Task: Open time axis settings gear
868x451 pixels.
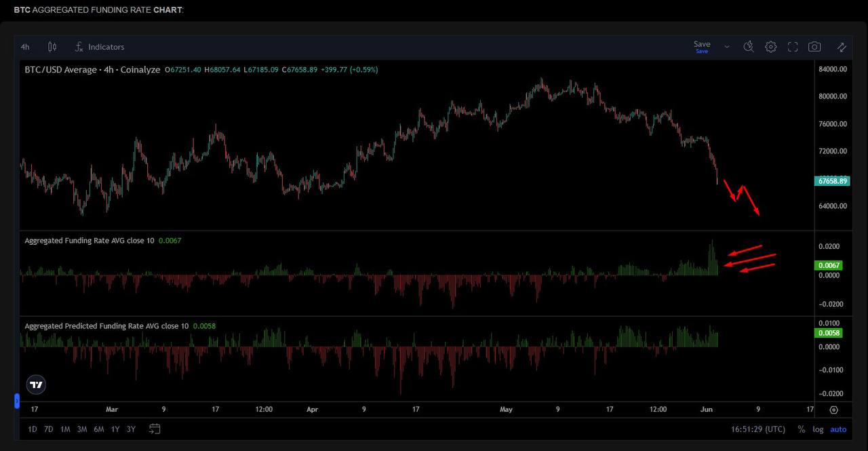Action: coord(833,410)
